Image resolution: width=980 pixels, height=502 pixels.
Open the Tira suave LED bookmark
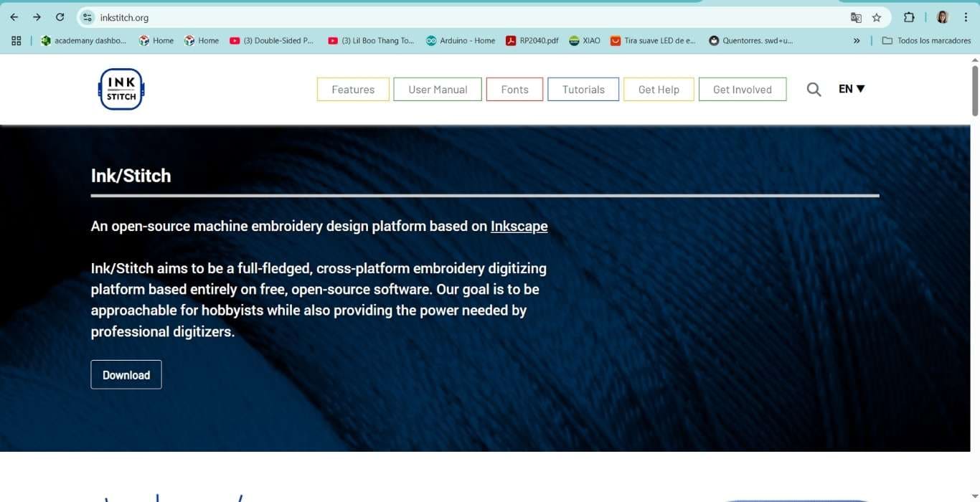tap(653, 41)
